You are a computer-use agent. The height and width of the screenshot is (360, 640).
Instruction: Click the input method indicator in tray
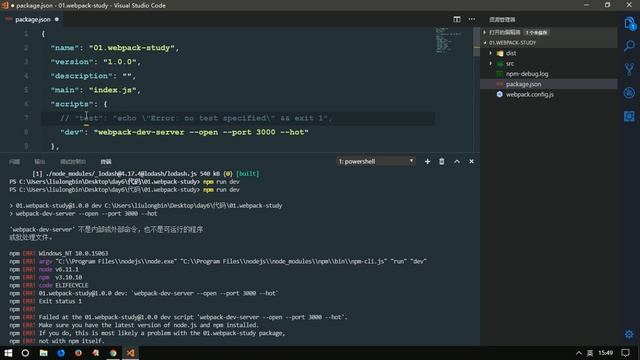(x=590, y=353)
